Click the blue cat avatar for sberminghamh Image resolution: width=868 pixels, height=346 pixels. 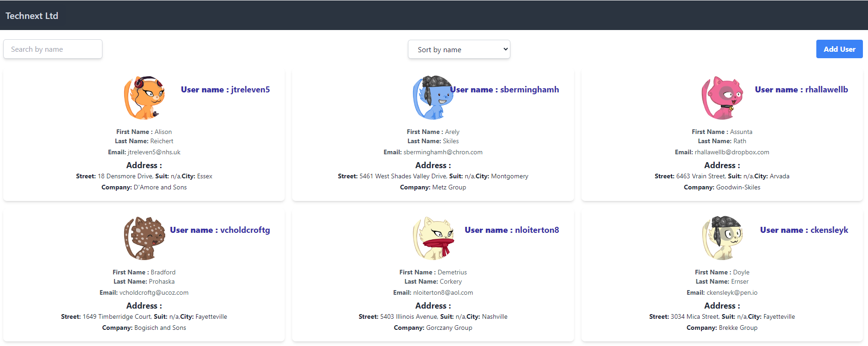(433, 98)
